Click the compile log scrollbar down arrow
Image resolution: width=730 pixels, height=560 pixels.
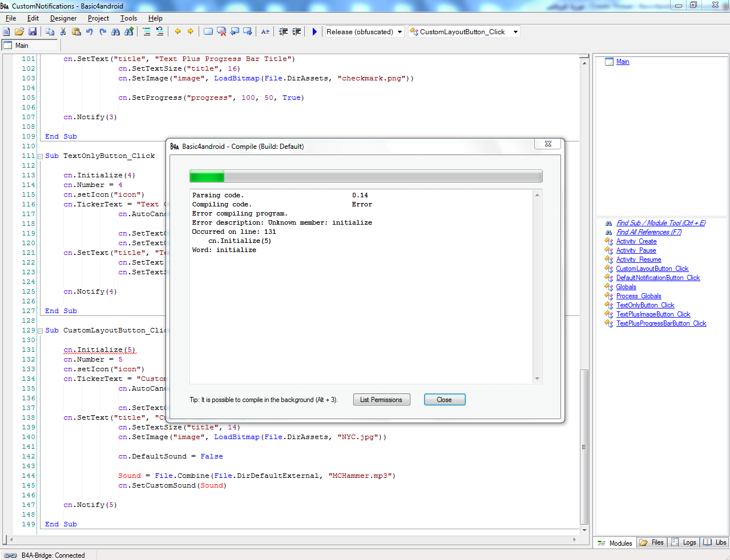537,379
